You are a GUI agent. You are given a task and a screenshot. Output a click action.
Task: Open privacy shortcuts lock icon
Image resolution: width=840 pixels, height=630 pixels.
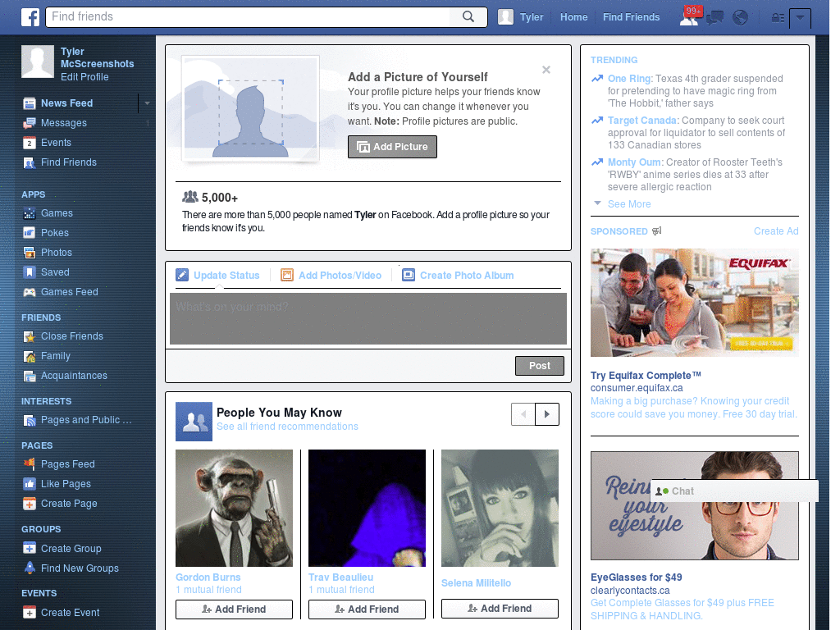778,18
